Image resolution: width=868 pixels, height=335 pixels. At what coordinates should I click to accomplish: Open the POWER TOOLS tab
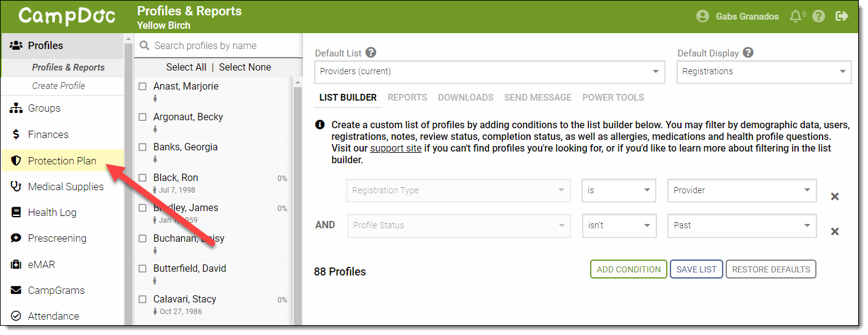click(613, 98)
